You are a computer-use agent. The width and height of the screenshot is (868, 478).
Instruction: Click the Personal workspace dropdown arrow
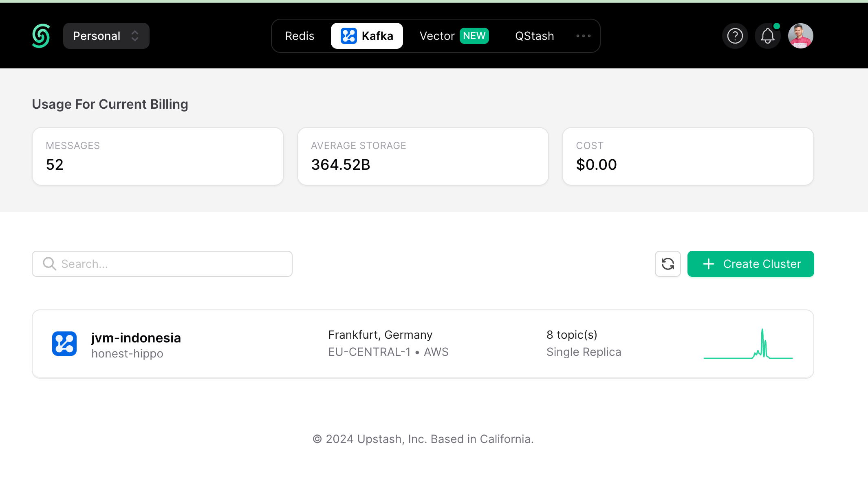(x=136, y=35)
